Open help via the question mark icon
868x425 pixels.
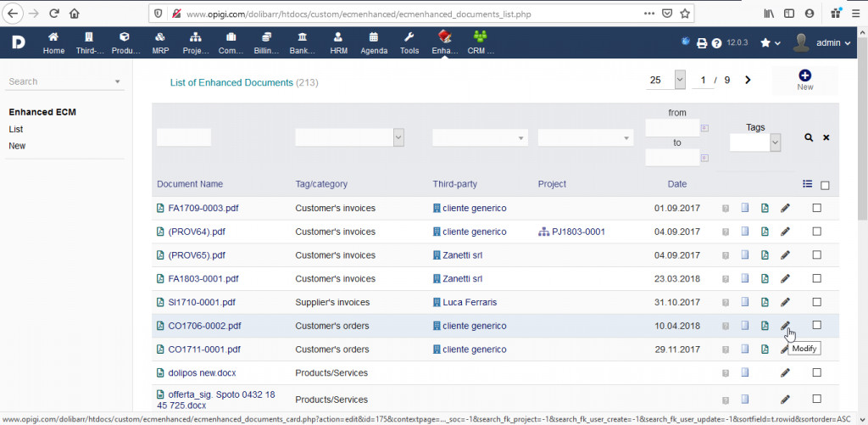pos(717,43)
